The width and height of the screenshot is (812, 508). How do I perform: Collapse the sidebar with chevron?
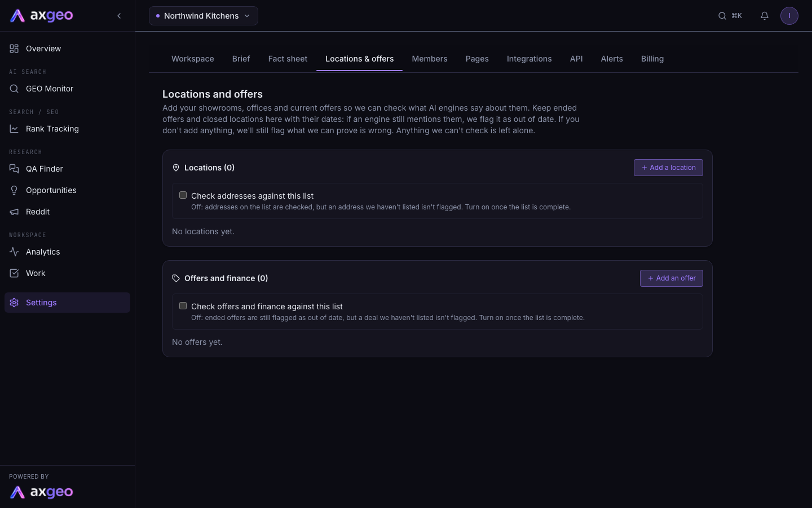[x=119, y=16]
